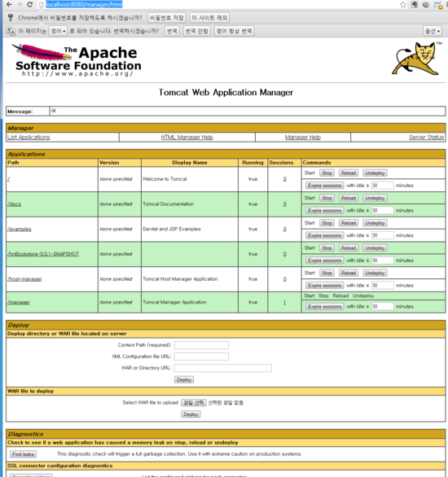This screenshot has width=448, height=477.
Task: Click the Tomcat cat logo
Action: (417, 59)
